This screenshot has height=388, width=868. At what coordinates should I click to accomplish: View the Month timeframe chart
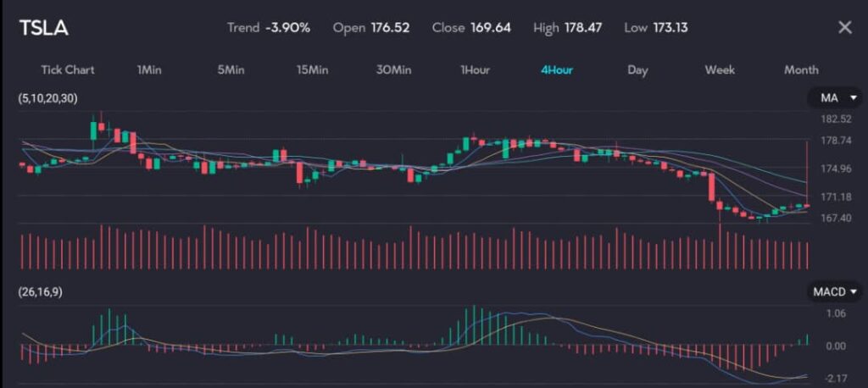tap(801, 69)
